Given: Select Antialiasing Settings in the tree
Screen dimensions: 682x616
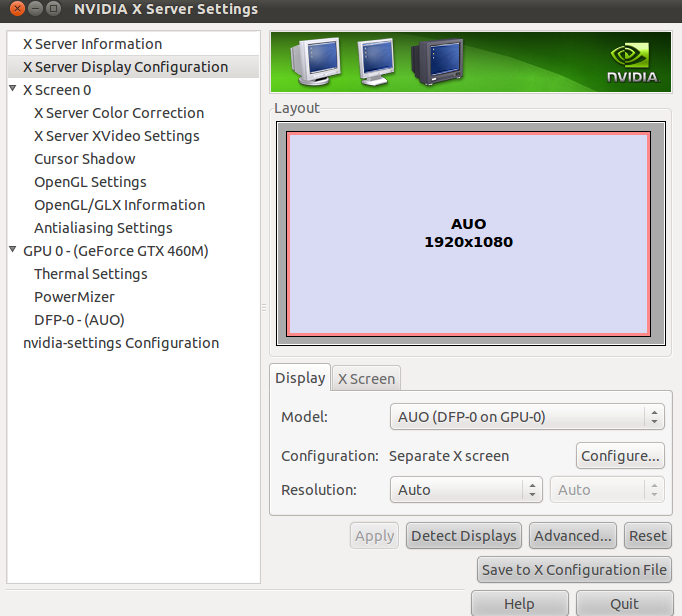Looking at the screenshot, I should click(x=103, y=228).
